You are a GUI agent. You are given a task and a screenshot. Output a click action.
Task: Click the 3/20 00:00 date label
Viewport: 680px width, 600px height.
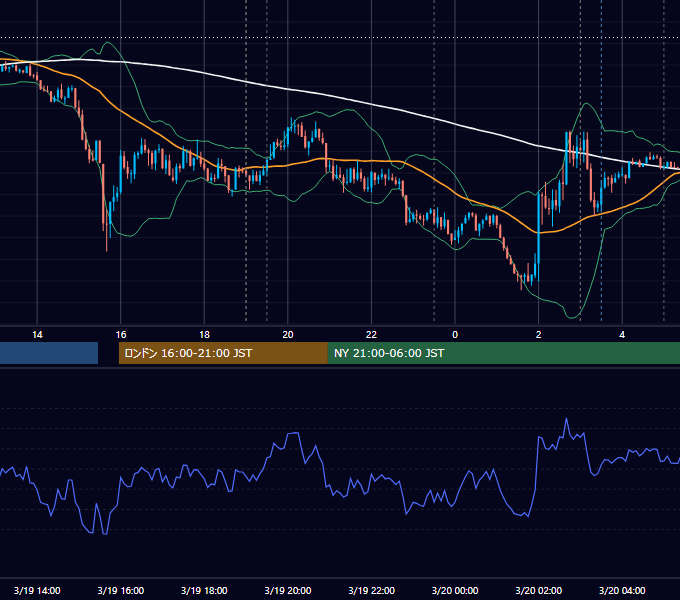tap(455, 590)
